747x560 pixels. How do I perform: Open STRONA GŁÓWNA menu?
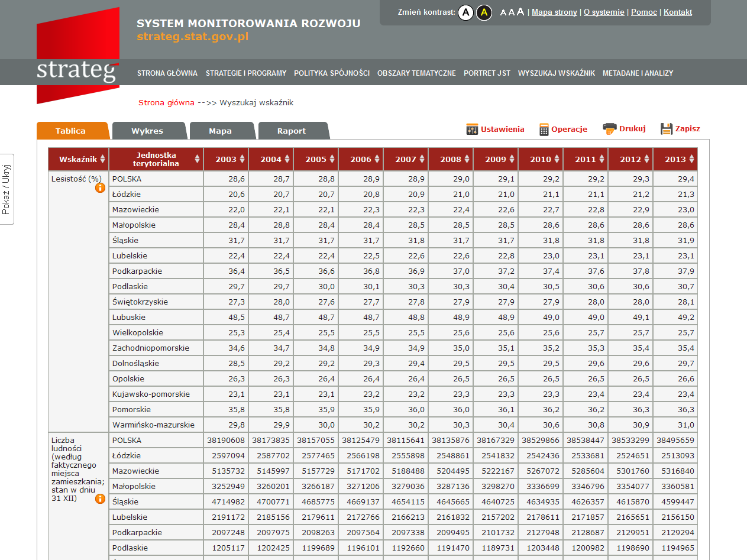(167, 73)
